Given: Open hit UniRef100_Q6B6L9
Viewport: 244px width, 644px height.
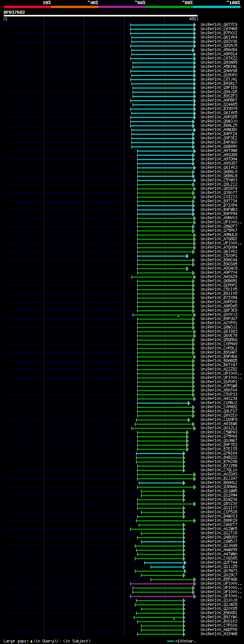Looking at the screenshot, I should 219,172.
